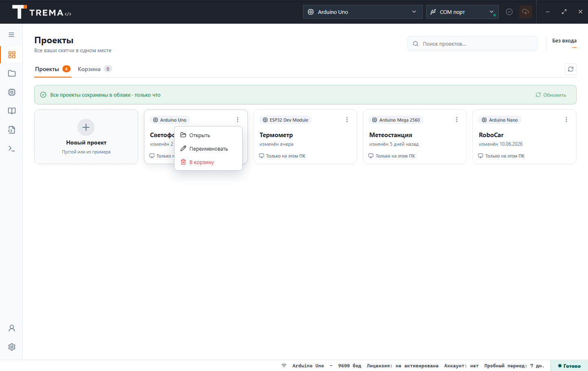
Task: Click the refresh icon button near tabs
Action: pos(570,69)
